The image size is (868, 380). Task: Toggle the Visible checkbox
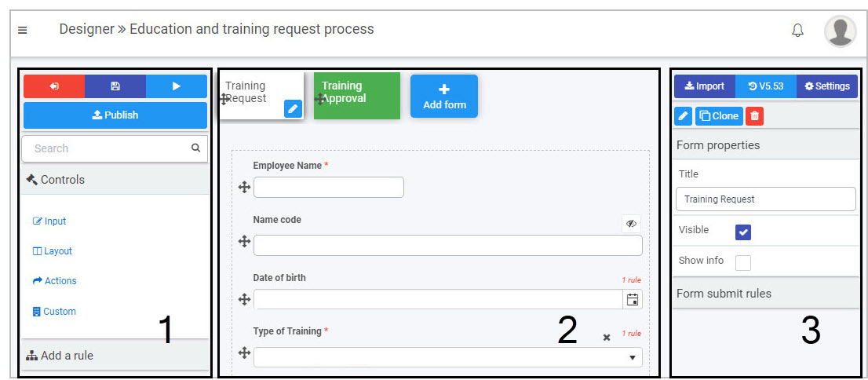coord(743,232)
